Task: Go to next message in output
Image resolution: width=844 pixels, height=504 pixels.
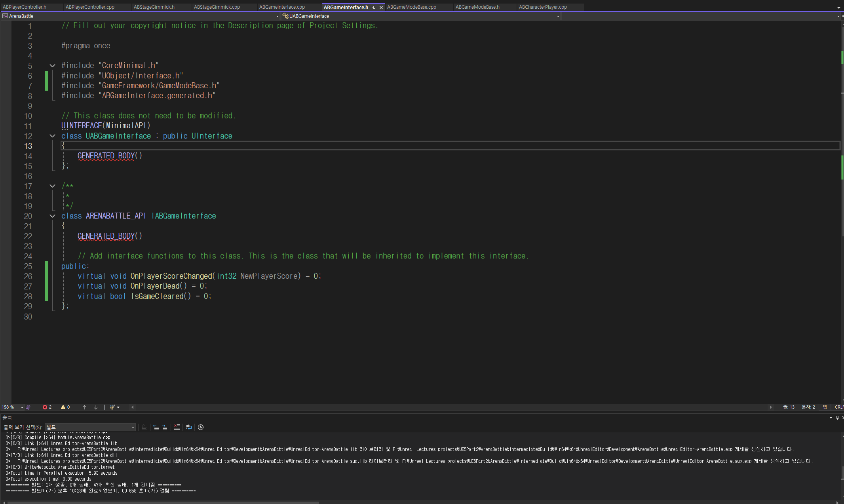Action: click(x=165, y=427)
